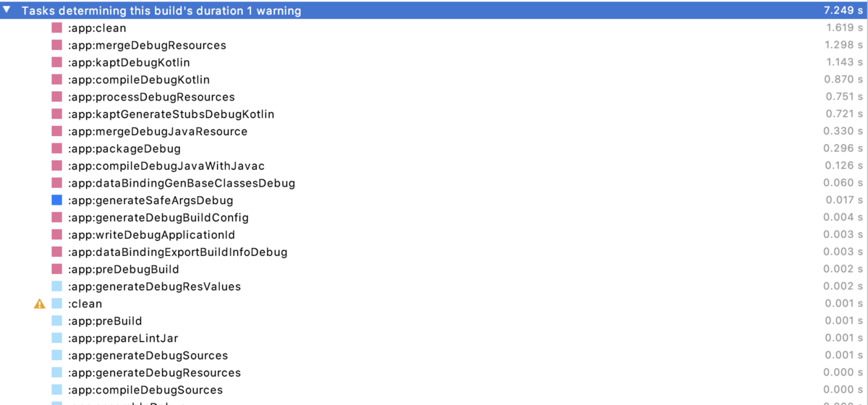Select the :clean task with warning
Screen dimensions: 868x405
(434, 304)
